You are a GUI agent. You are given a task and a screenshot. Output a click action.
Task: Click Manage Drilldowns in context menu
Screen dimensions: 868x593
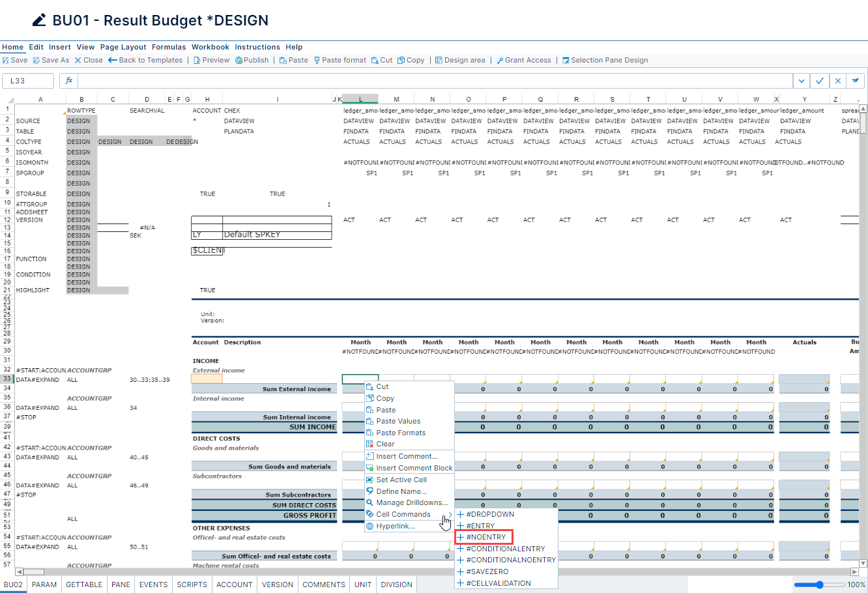tap(411, 503)
